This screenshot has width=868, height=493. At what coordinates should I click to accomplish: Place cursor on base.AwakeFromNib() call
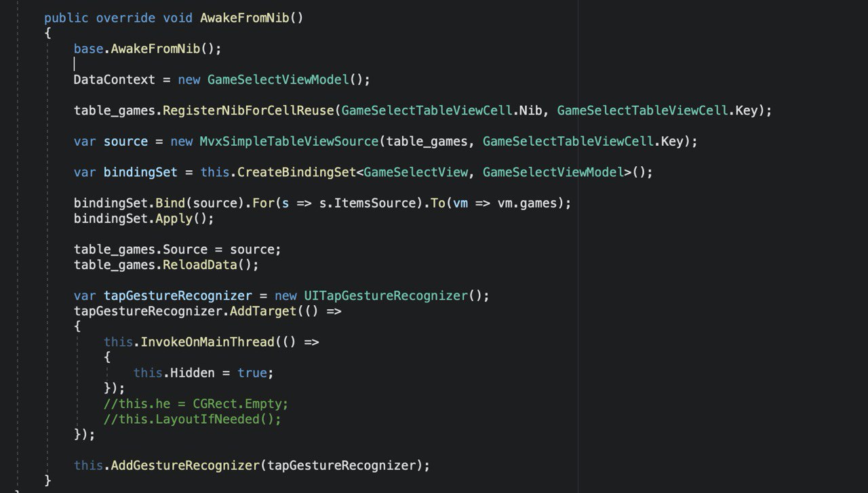148,49
